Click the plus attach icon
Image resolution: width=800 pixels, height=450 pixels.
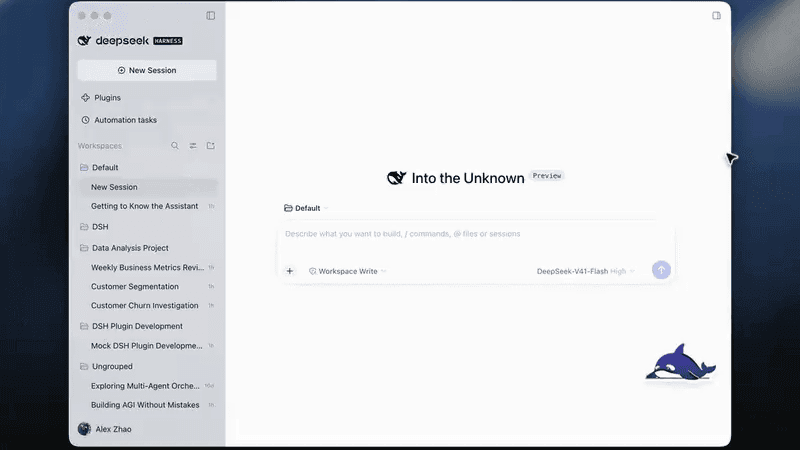[290, 271]
